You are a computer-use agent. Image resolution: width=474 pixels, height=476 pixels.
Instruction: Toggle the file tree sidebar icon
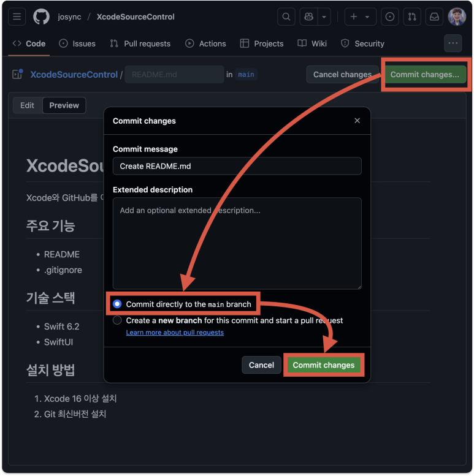point(17,74)
